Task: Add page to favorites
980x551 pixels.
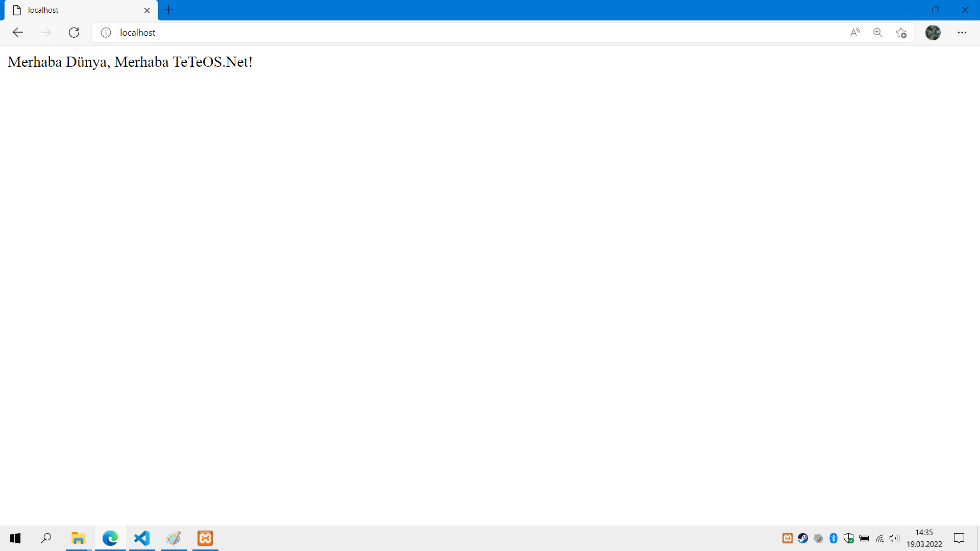Action: 901,33
